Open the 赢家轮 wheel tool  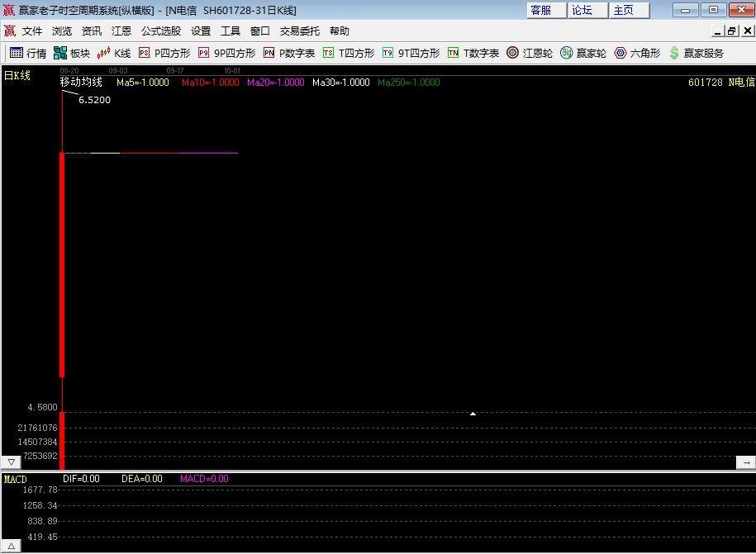click(583, 53)
